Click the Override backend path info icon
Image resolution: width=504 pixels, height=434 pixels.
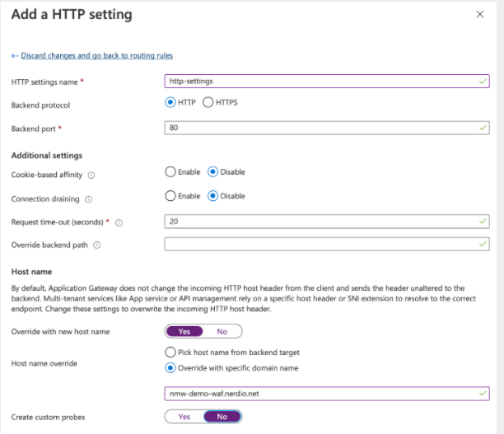[96, 245]
